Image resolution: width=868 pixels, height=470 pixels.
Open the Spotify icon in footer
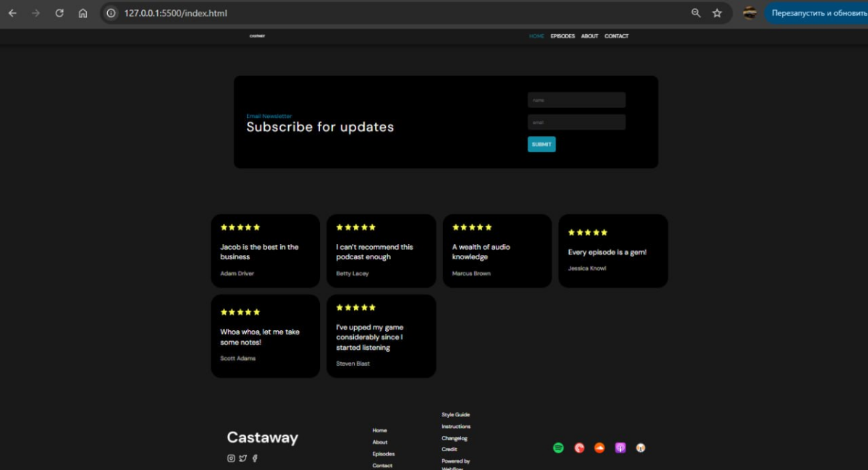[558, 448]
